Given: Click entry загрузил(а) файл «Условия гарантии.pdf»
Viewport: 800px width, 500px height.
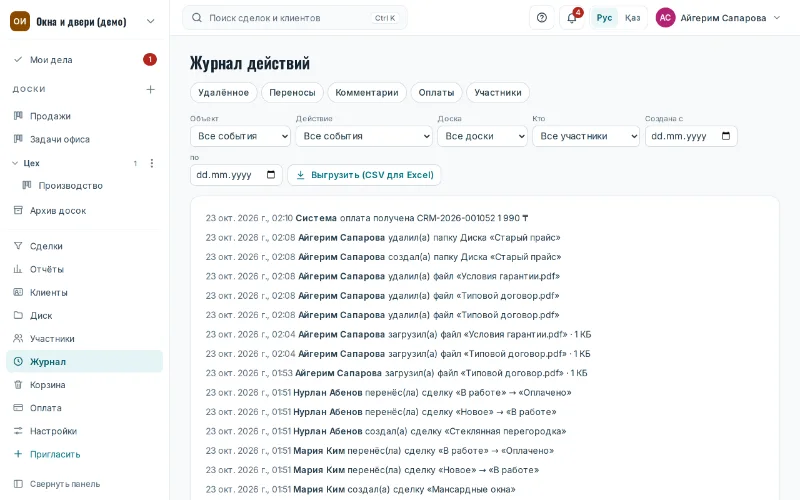Looking at the screenshot, I should (398, 334).
